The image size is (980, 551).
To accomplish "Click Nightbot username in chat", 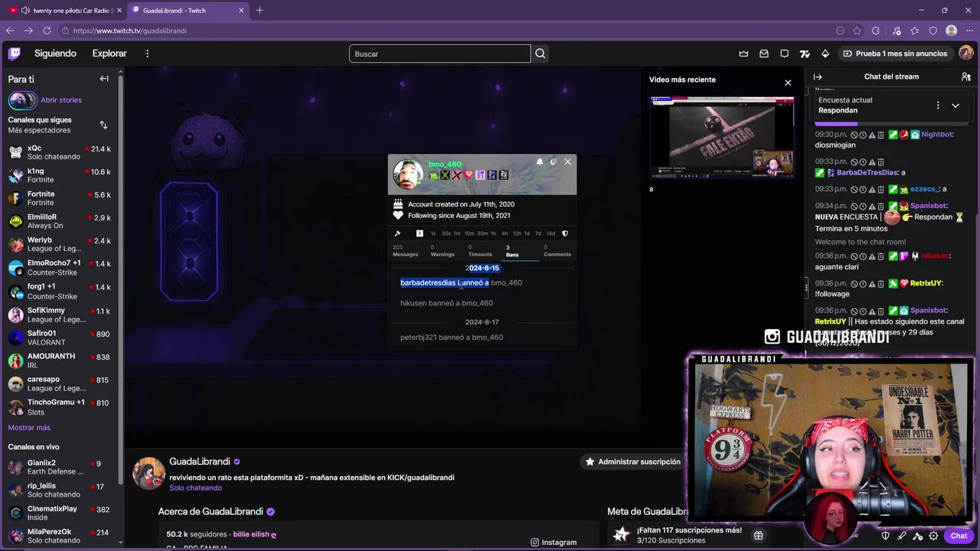I will click(936, 134).
